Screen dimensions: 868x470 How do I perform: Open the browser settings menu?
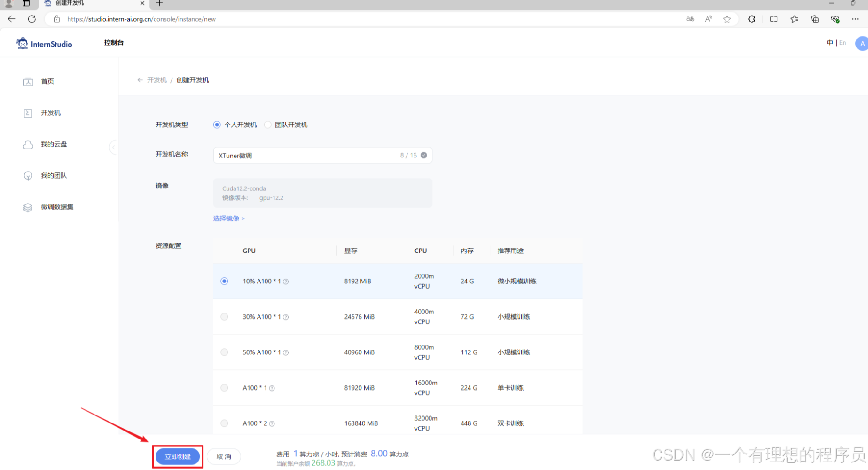(856, 19)
